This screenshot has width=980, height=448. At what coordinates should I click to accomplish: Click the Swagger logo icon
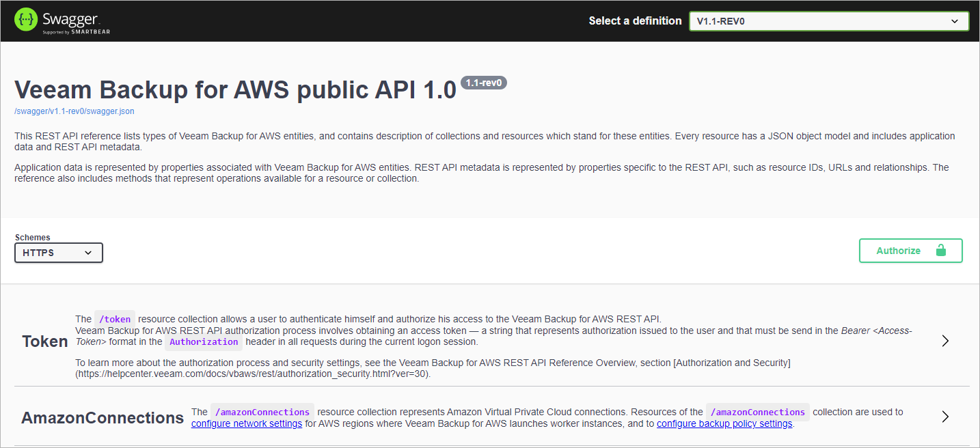[x=26, y=20]
